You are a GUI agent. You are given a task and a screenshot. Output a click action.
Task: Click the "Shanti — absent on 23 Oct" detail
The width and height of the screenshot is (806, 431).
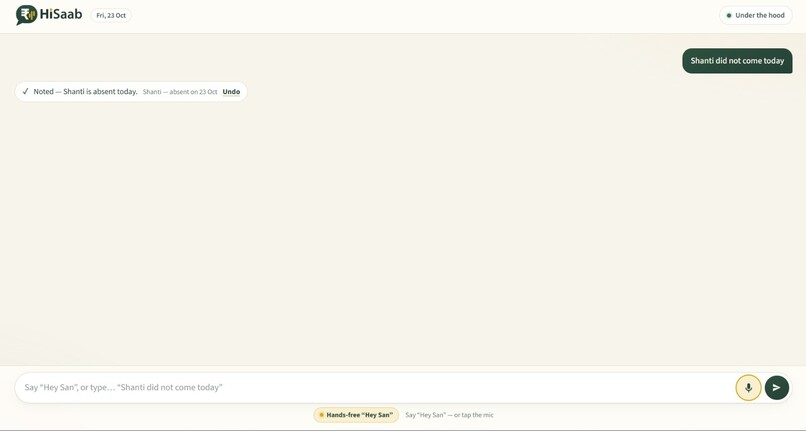[180, 92]
